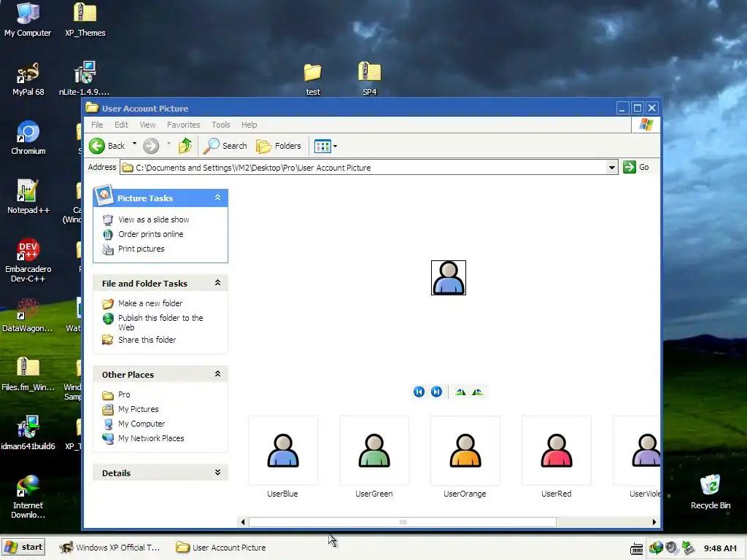Open the Forward history dropdown arrow
The image size is (747, 560).
pos(169,144)
